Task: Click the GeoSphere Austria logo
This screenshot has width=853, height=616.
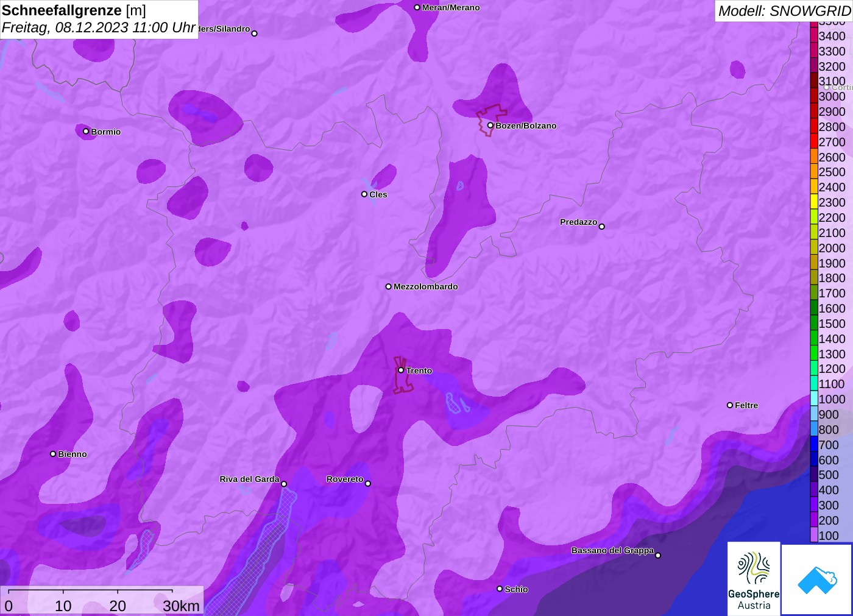Action: pyautogui.click(x=754, y=578)
